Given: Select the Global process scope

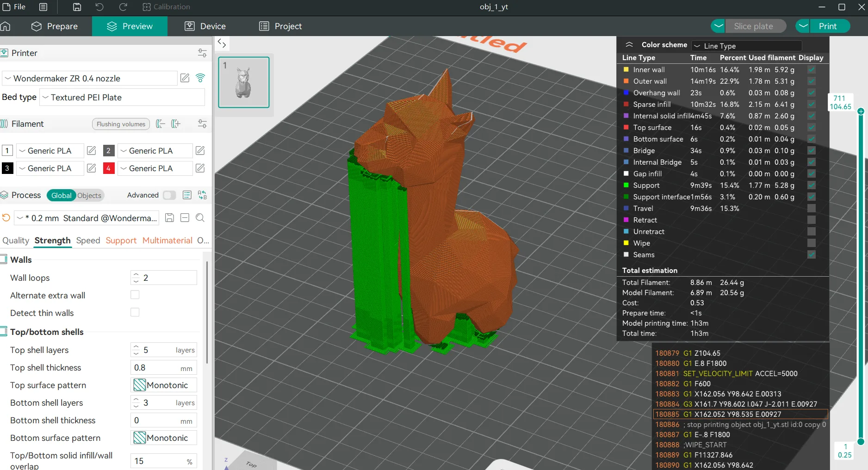Looking at the screenshot, I should (x=61, y=196).
